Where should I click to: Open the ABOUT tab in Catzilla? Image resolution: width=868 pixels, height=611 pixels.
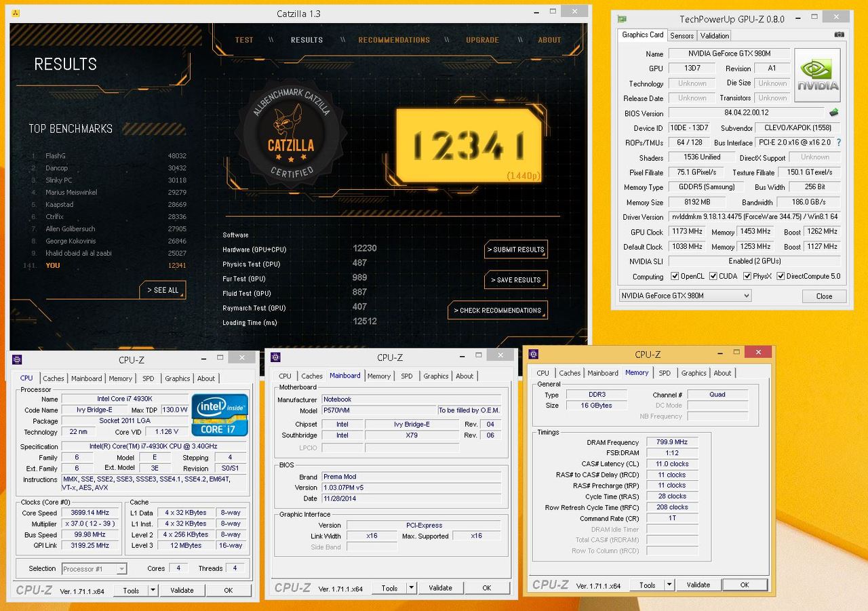(549, 40)
